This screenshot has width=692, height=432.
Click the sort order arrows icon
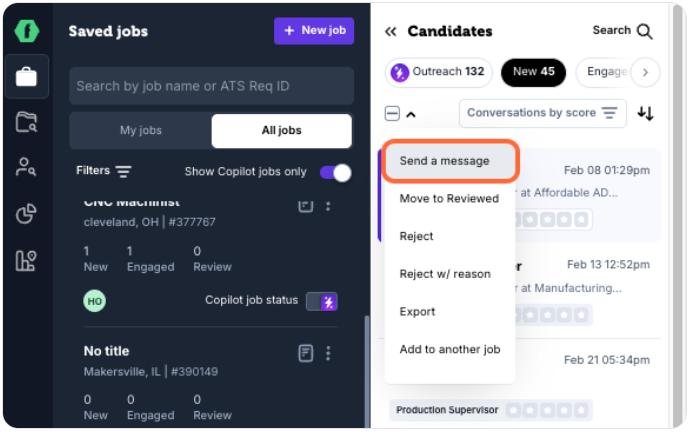coord(645,113)
